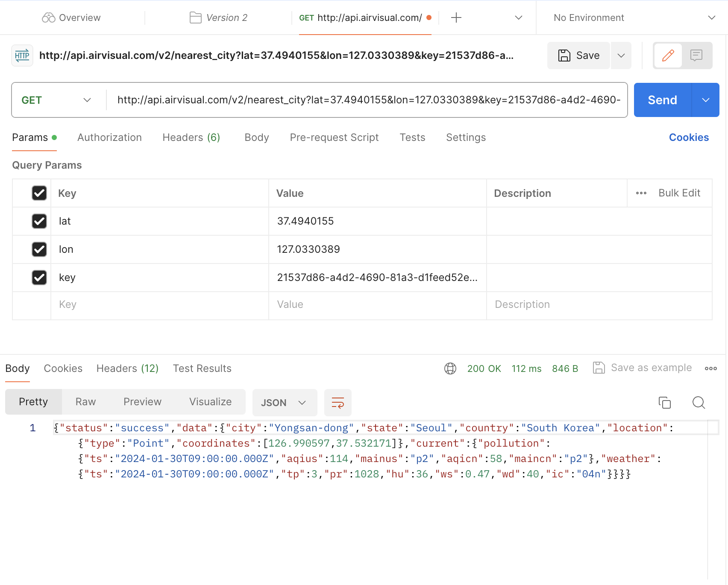Switch to the Version 2 tab

[218, 18]
